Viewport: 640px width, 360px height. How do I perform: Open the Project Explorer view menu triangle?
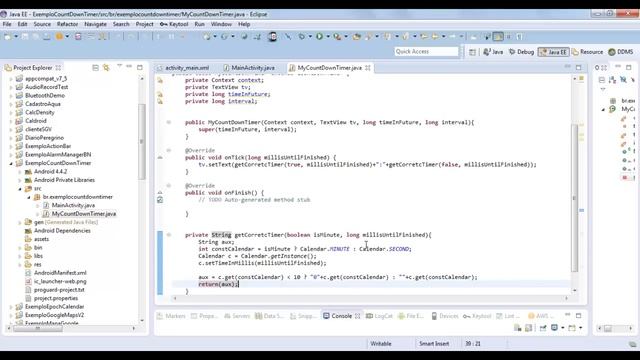tap(120, 66)
